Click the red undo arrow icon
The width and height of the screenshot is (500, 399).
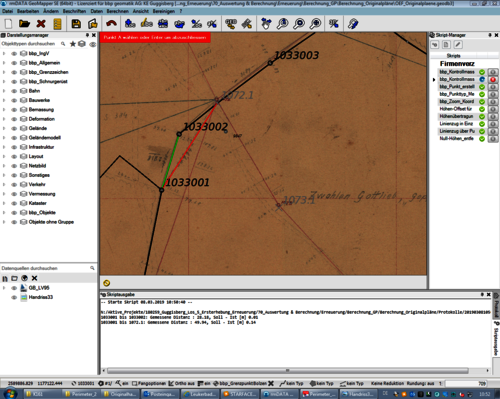[x=111, y=23]
